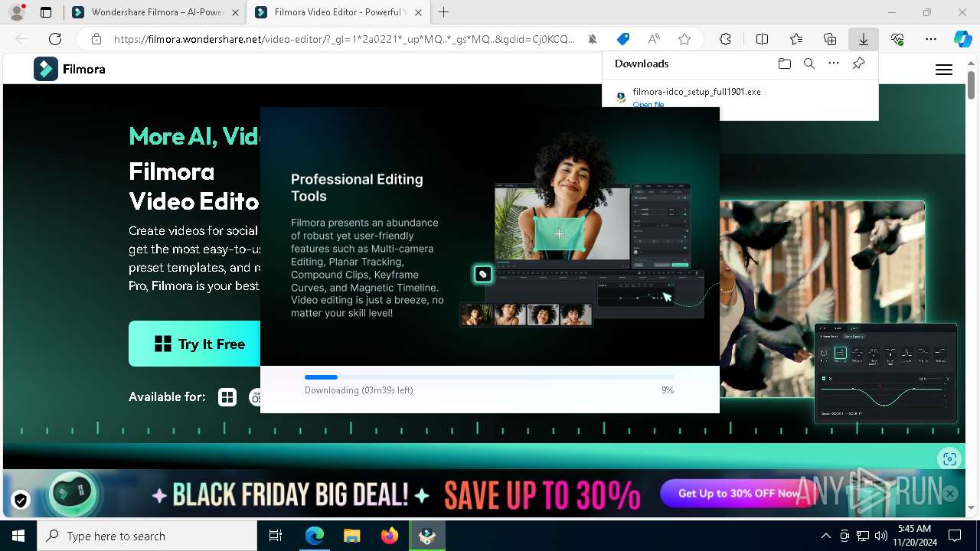
Task: Open Firefox from taskbar
Action: point(390,536)
